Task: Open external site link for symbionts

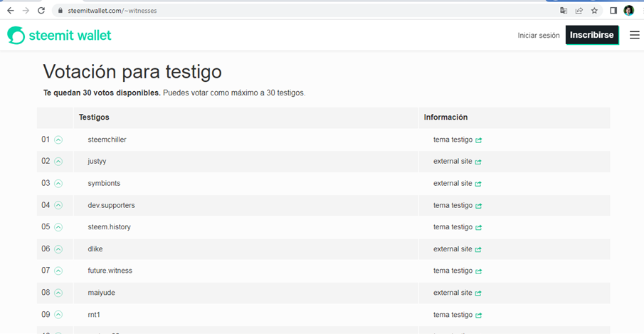Action: (x=453, y=183)
